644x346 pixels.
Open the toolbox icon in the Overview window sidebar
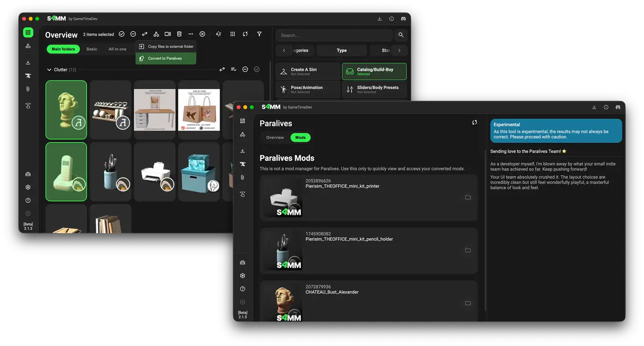point(28,174)
